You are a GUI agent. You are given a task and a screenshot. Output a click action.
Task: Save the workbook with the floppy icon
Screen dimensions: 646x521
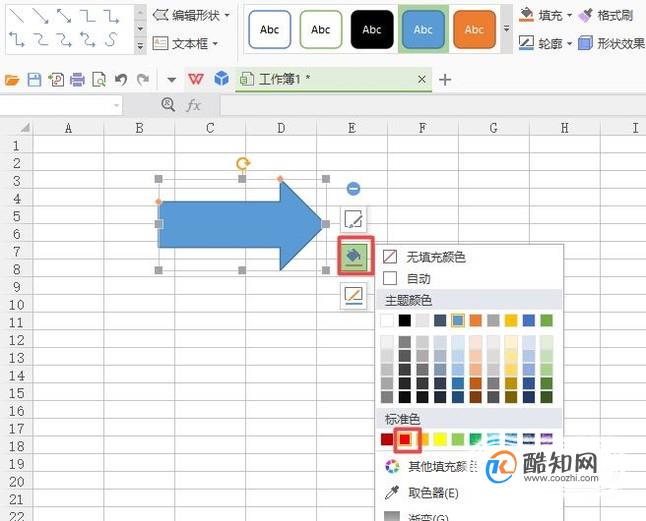tap(34, 79)
